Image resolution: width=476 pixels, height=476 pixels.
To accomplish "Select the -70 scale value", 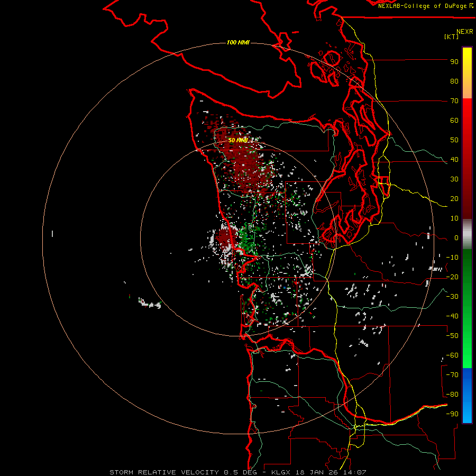I will click(452, 375).
